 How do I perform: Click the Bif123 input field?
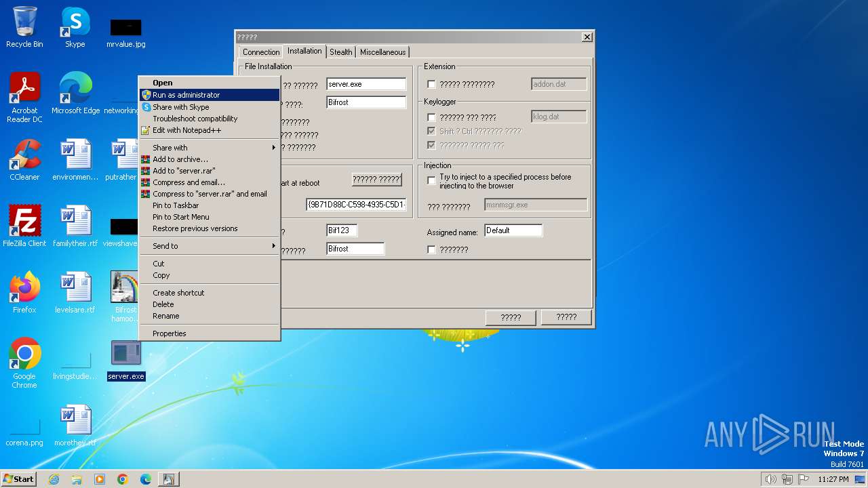[342, 230]
